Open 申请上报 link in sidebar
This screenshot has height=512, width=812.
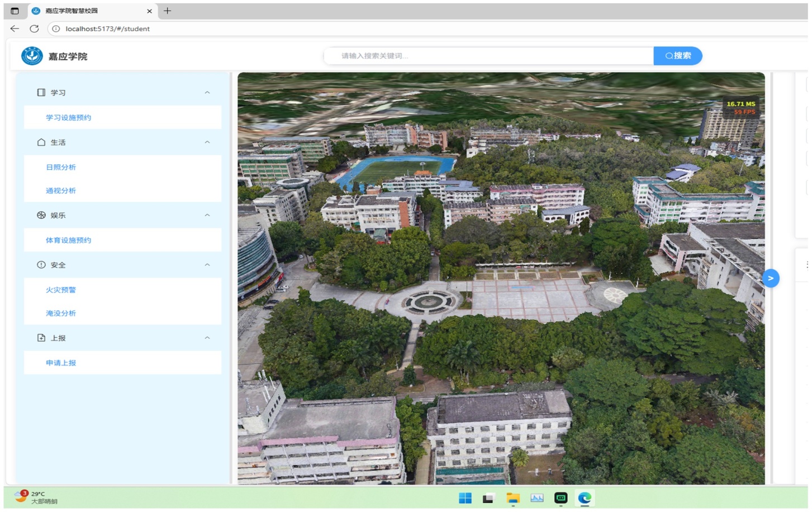coord(61,363)
